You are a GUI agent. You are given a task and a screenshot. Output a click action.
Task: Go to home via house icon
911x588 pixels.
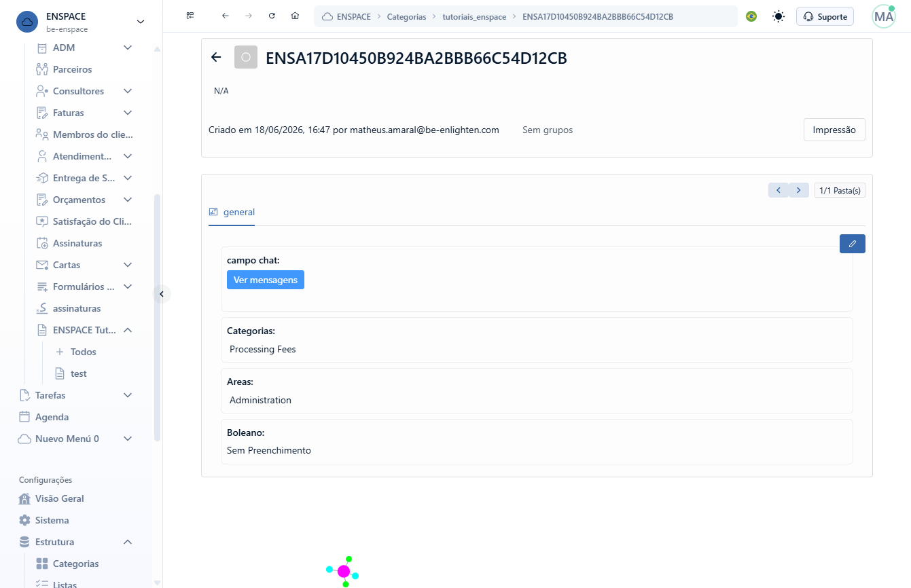pos(295,16)
